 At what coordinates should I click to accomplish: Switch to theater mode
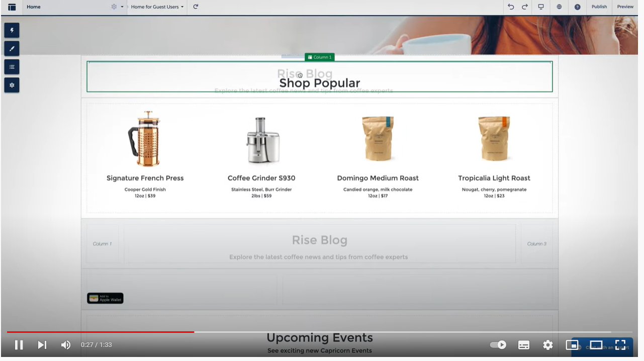(596, 345)
